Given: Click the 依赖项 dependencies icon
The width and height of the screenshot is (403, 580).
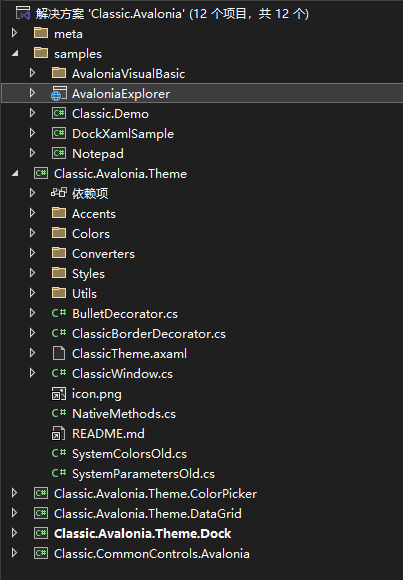Looking at the screenshot, I should click(x=59, y=193).
